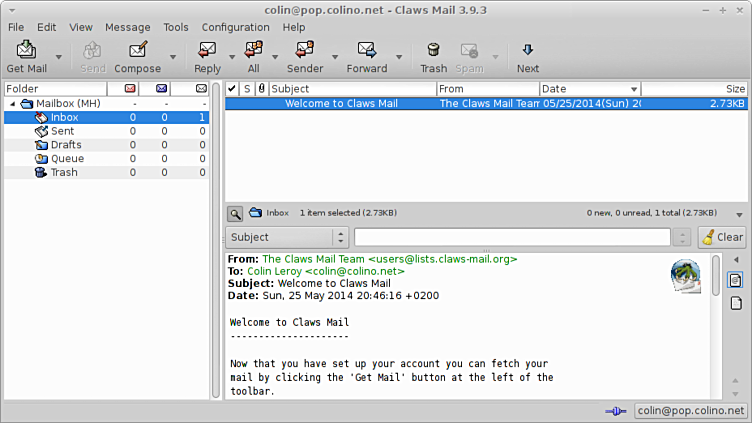The height and width of the screenshot is (423, 752).
Task: Select the Drafts folder
Action: [106, 145]
